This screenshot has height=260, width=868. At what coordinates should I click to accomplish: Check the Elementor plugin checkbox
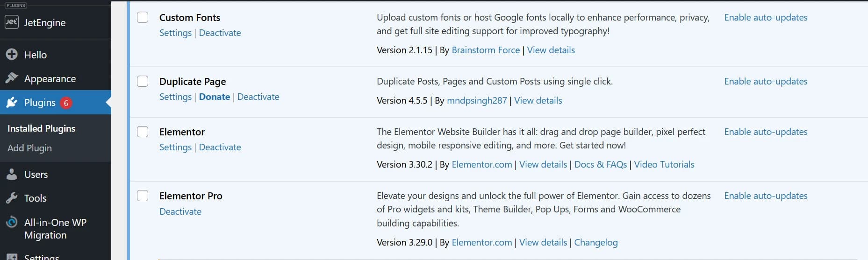tap(143, 132)
